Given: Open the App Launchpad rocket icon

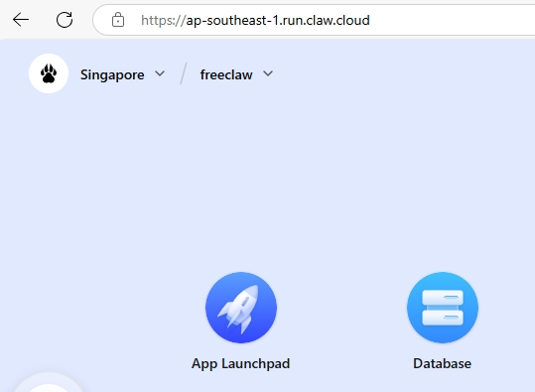Looking at the screenshot, I should coord(241,308).
